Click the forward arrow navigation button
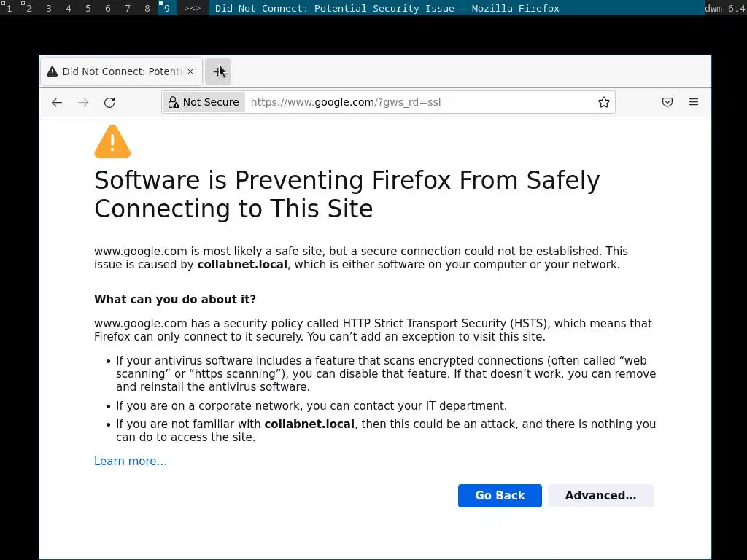This screenshot has height=560, width=747. click(x=83, y=103)
